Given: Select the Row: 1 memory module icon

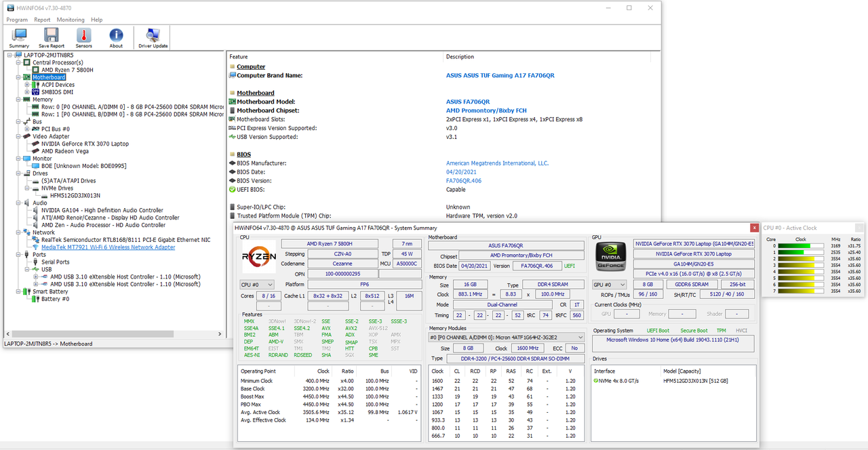Looking at the screenshot, I should [36, 114].
